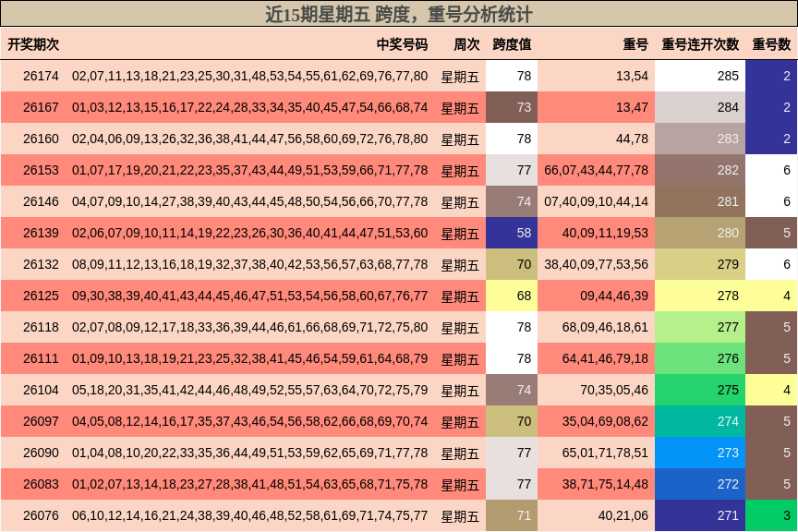Select draw period 26160

coord(41,139)
